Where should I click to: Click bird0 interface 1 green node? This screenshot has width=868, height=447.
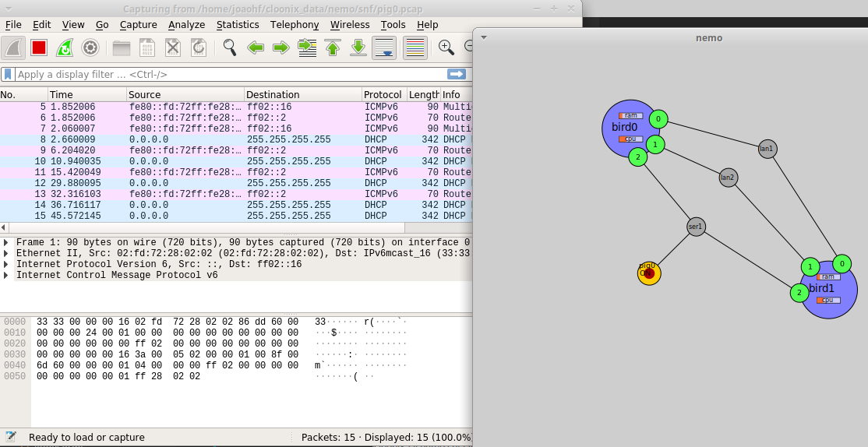pos(655,144)
